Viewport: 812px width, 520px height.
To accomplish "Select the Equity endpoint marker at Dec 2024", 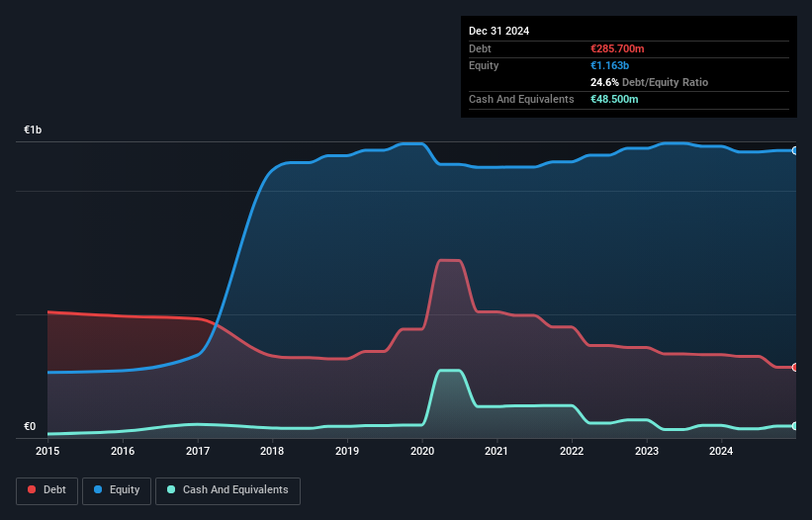I will click(x=795, y=150).
